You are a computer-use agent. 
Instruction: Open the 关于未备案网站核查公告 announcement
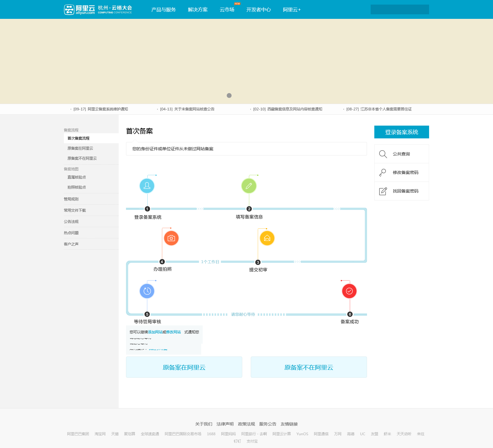click(x=194, y=109)
